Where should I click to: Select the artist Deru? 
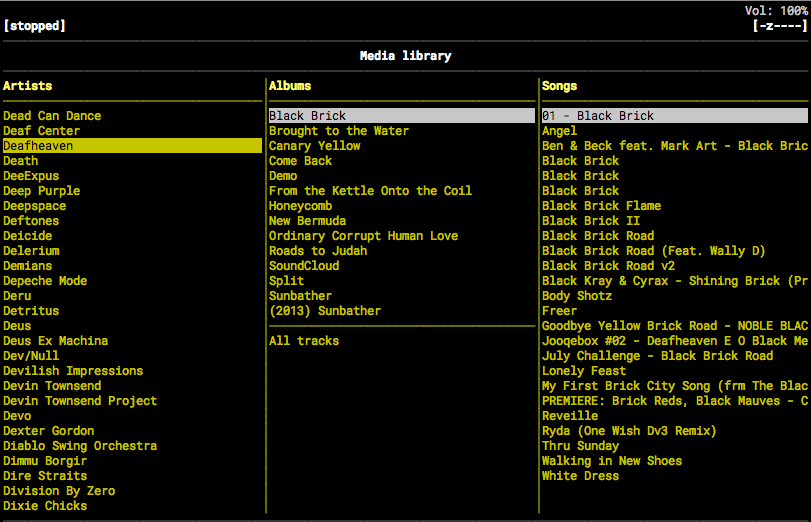[17, 296]
